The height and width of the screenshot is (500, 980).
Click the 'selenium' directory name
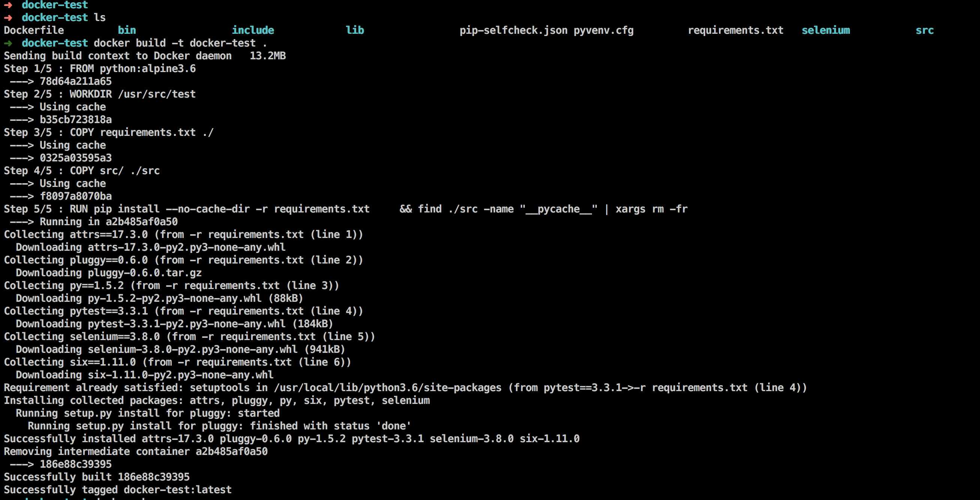pos(826,30)
